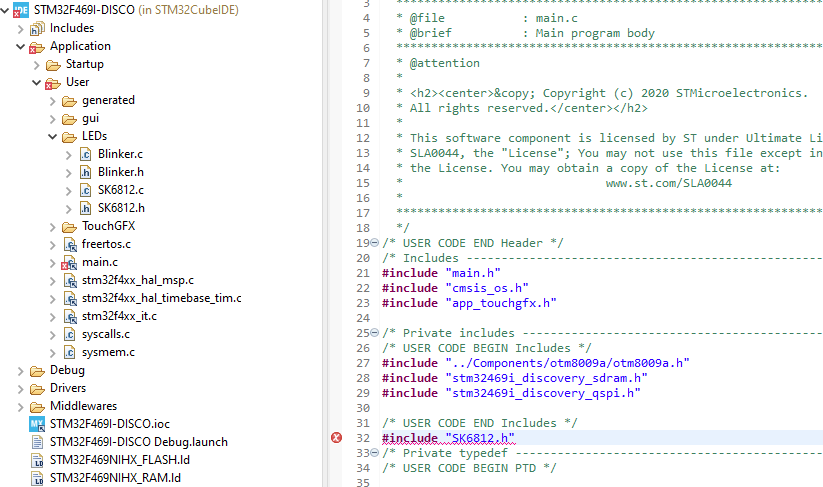
Task: Collapse the STM32F469I-DISCO project tree
Action: (5, 10)
